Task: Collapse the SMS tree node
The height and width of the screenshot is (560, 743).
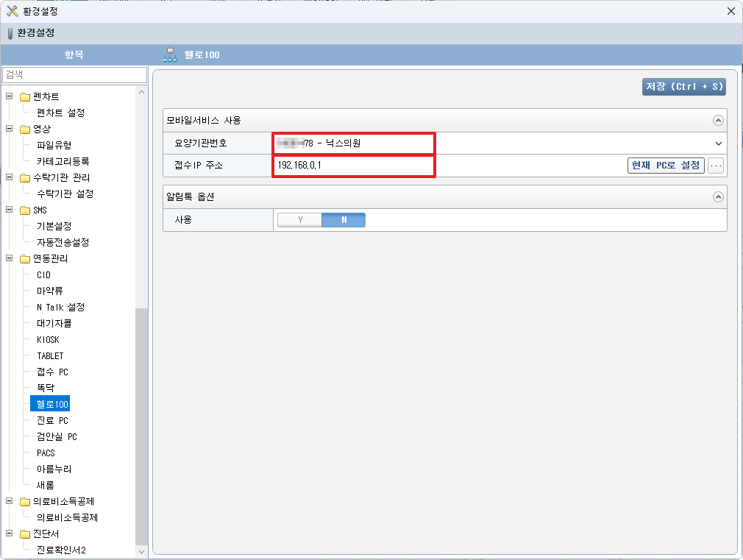Action: click(x=10, y=210)
